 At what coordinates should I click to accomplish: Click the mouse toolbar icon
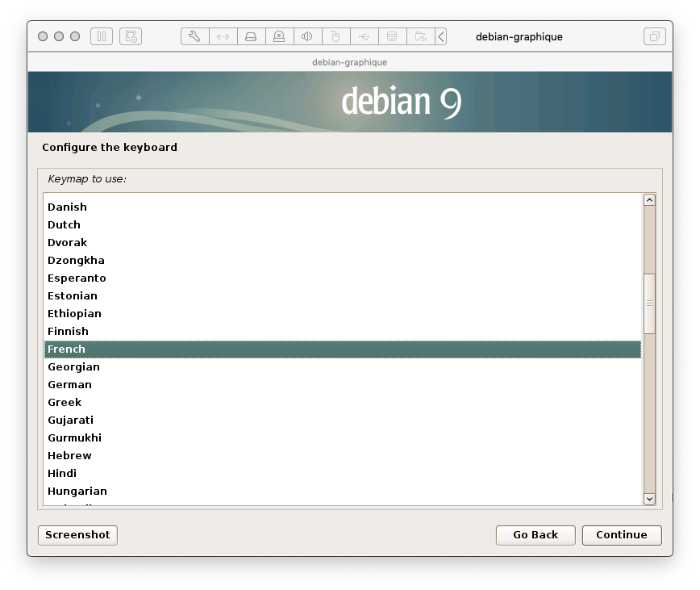335,36
